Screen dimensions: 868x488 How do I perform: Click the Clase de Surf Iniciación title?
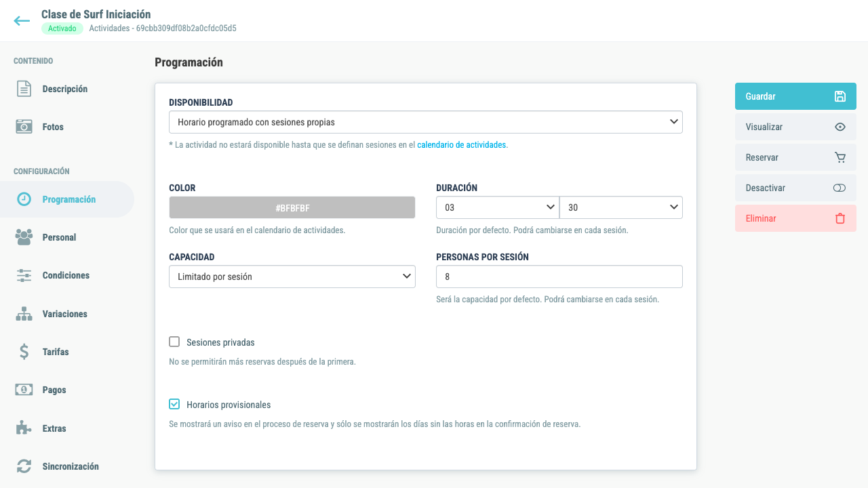pyautogui.click(x=96, y=14)
